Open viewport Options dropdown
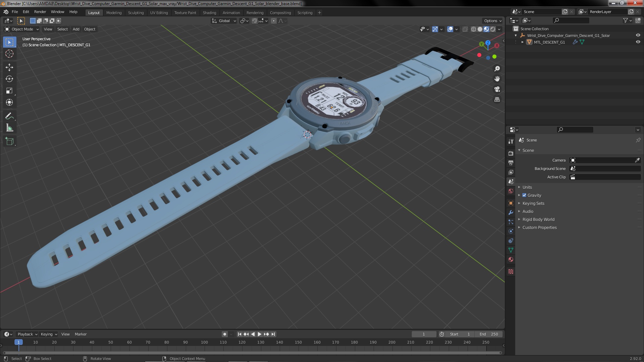 point(493,21)
